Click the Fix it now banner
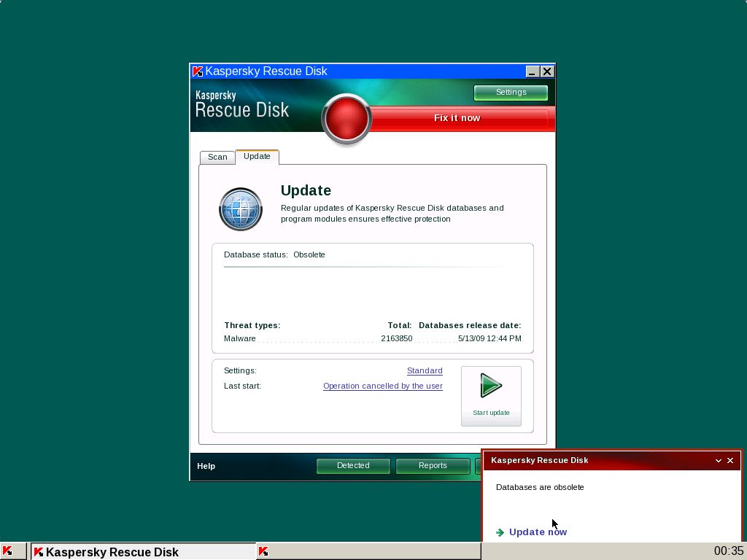747x560 pixels. (457, 118)
